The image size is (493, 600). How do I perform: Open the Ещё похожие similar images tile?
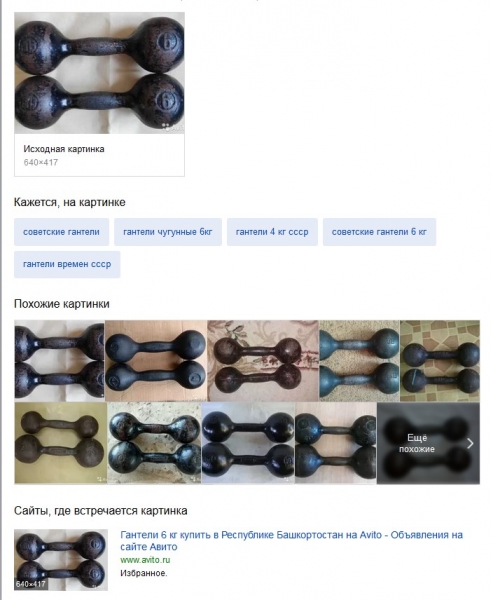[x=428, y=443]
